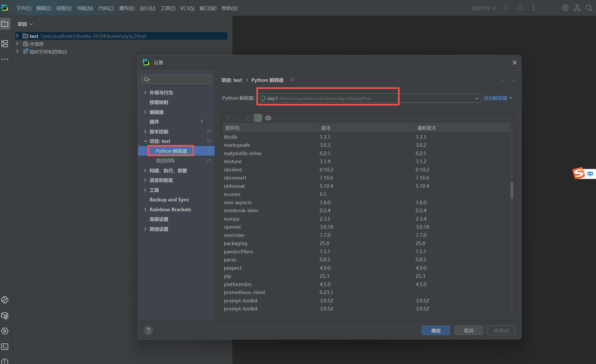
Task: Uninstall a package using the minus icon
Action: pyautogui.click(x=237, y=118)
